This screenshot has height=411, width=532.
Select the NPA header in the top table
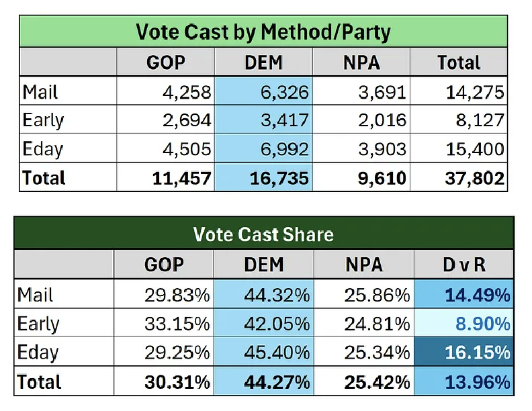361,63
